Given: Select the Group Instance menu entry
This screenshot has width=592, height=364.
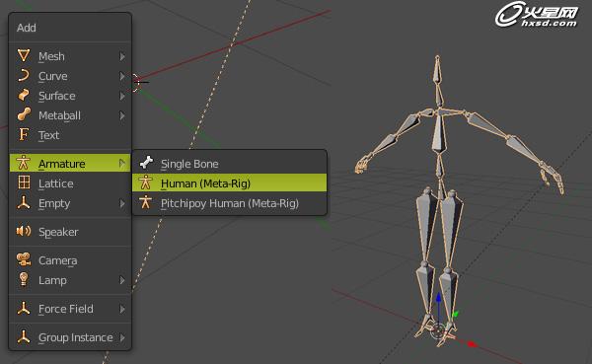Looking at the screenshot, I should click(x=70, y=337).
